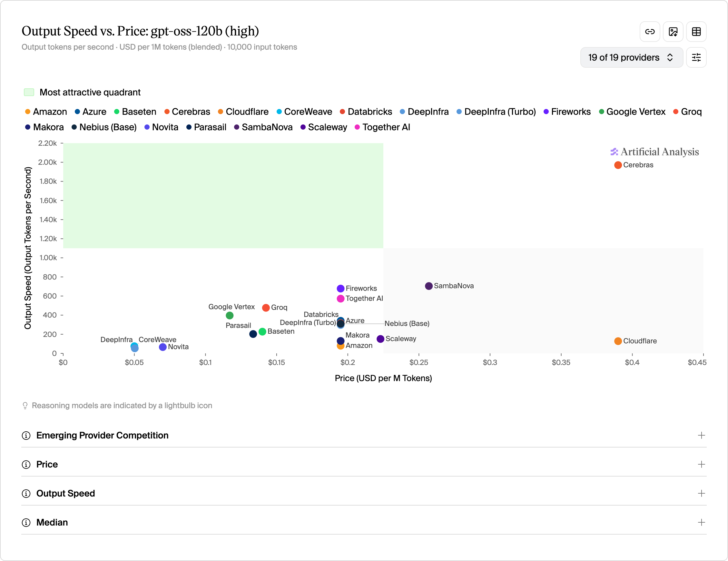Select the Groq data point on chart
Screen dimensions: 728x561
coord(266,308)
